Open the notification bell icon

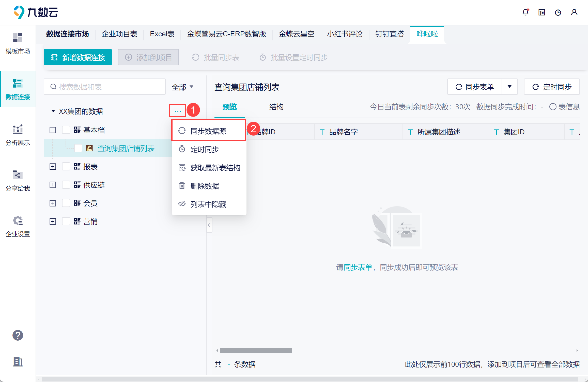click(525, 12)
